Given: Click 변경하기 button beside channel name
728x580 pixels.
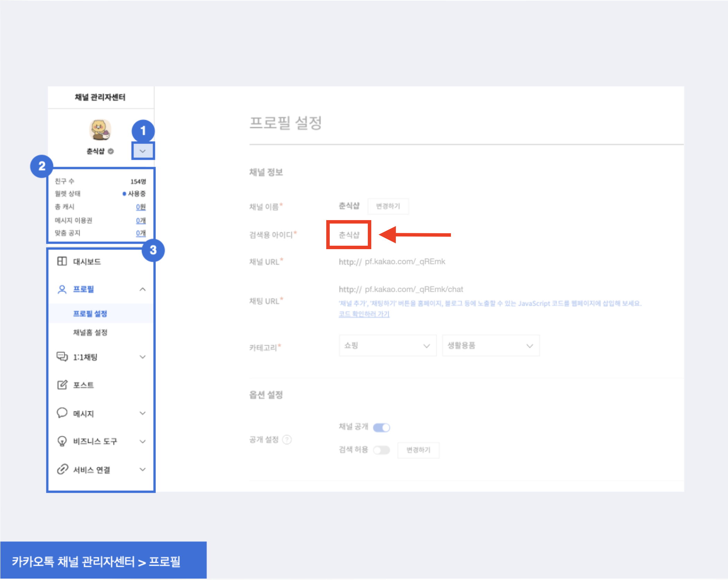Looking at the screenshot, I should point(388,206).
